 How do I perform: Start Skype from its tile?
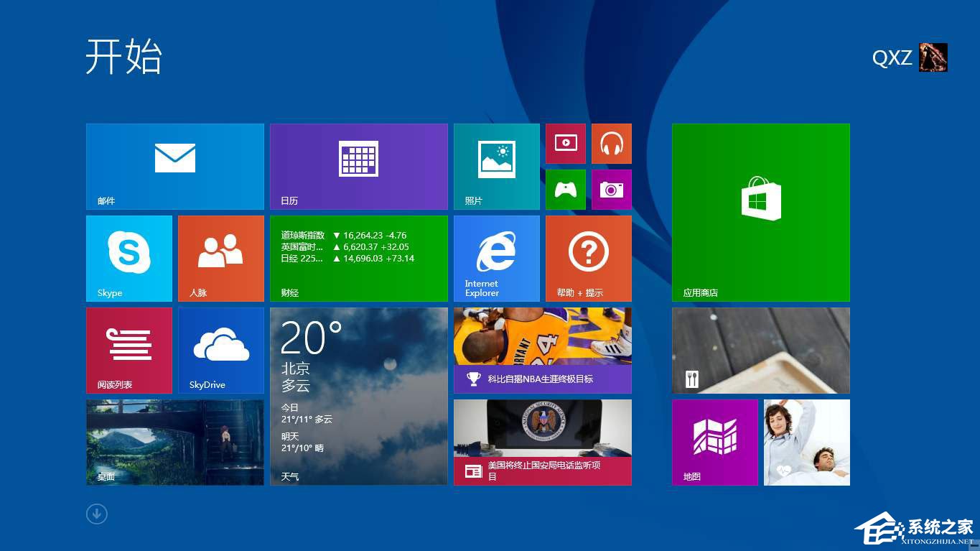[x=129, y=257]
